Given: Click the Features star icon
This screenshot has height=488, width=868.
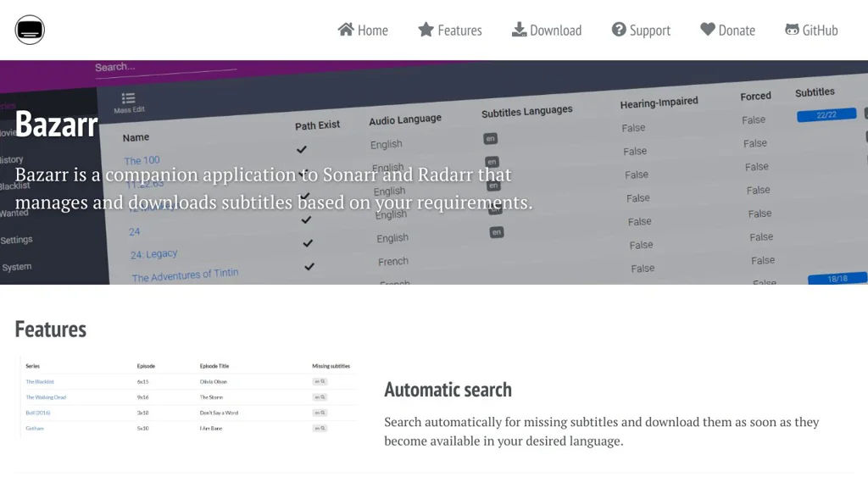Looking at the screenshot, I should pos(426,30).
